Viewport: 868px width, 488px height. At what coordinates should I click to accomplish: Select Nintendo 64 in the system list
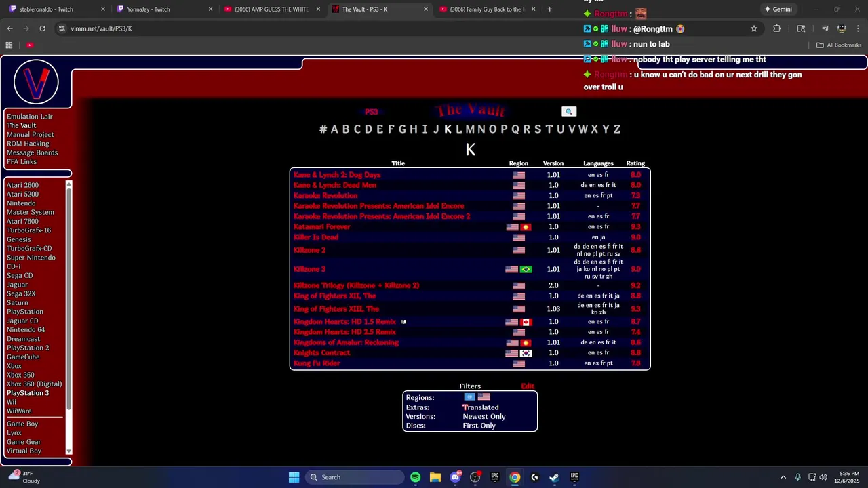[26, 330]
